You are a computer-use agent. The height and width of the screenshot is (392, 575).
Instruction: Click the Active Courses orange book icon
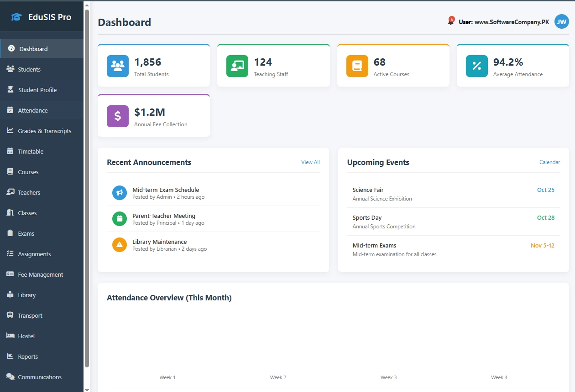coord(357,66)
